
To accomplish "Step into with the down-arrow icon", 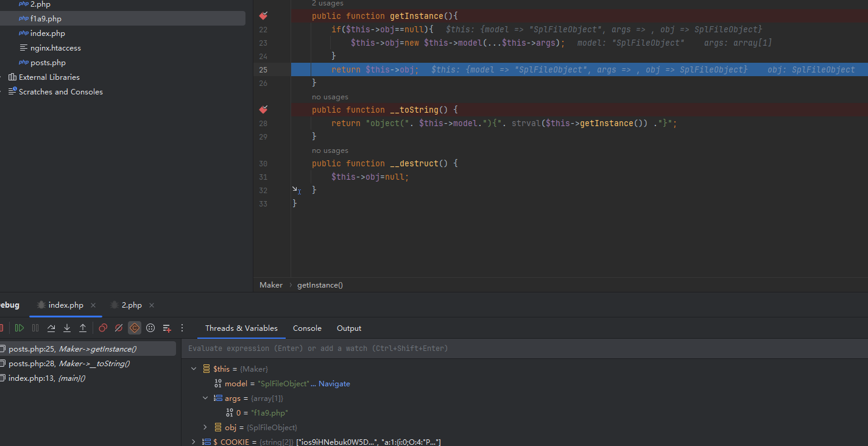I will tap(67, 328).
